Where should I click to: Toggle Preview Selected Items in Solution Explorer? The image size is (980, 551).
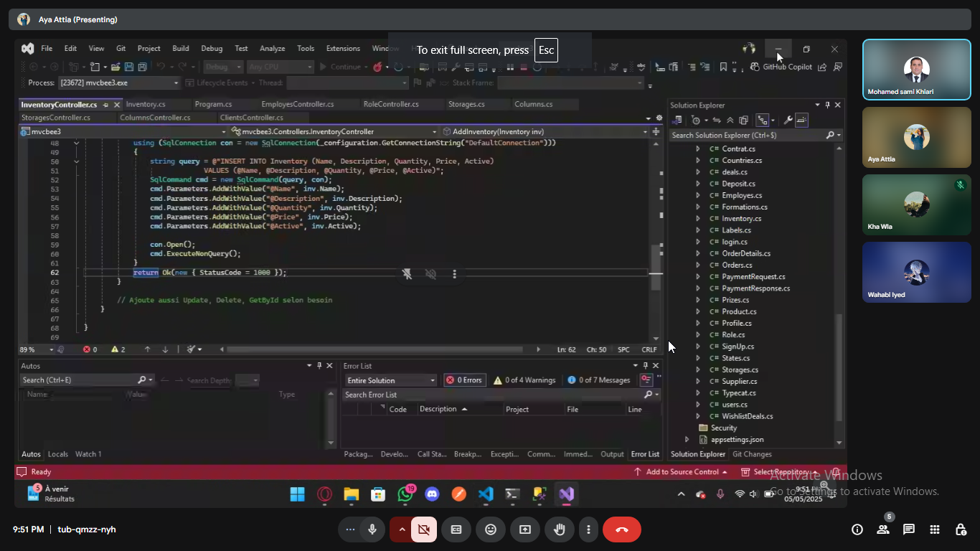click(x=802, y=121)
